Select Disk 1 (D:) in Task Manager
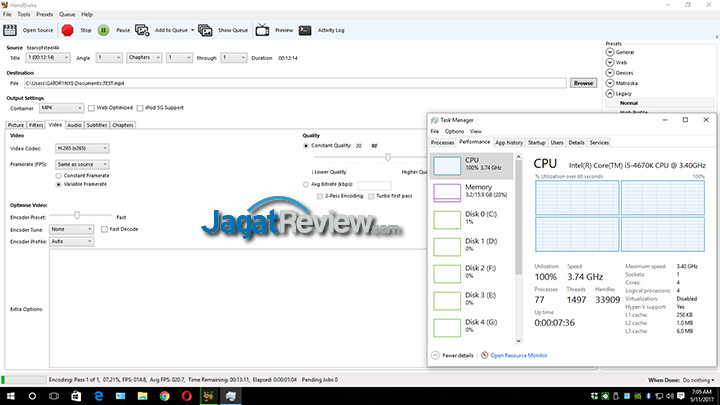The height and width of the screenshot is (405, 720). pos(472,247)
